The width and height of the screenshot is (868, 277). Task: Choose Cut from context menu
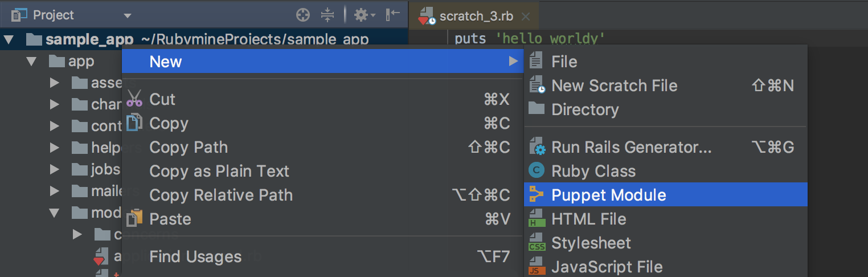coord(323,99)
